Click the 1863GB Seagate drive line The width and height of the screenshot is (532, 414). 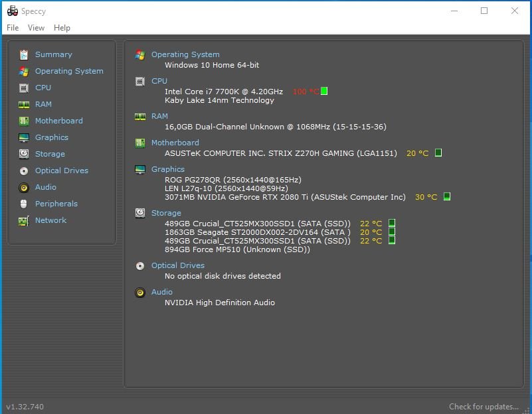pyautogui.click(x=258, y=232)
